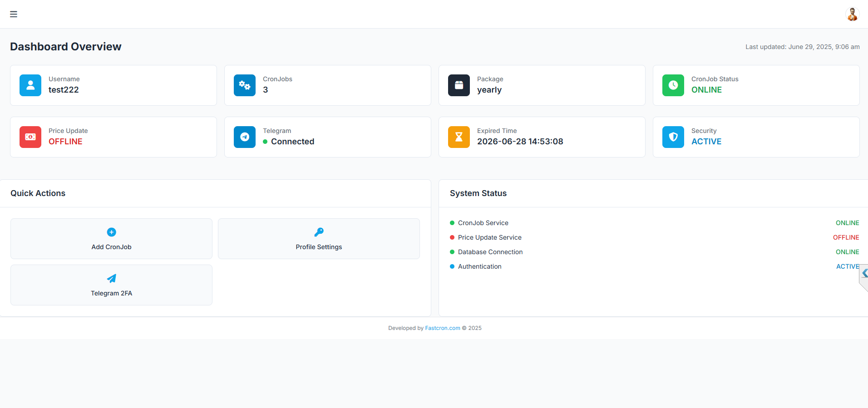Viewport: 868px width, 408px height.
Task: Click the blue Username person icon
Action: [x=30, y=85]
